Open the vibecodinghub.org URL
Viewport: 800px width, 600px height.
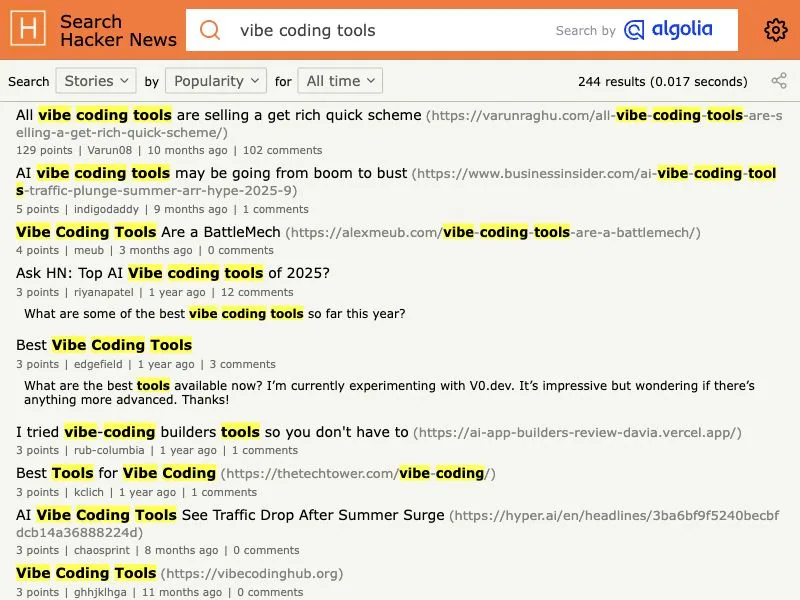252,573
